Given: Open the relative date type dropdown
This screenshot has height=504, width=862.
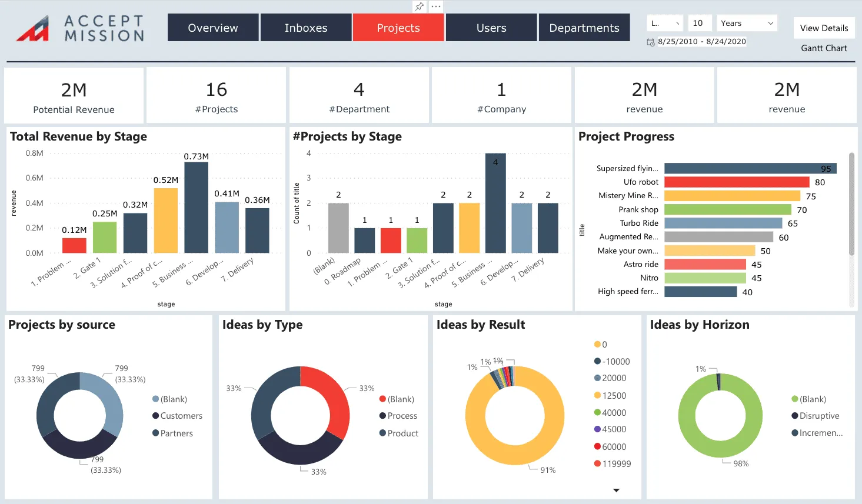Looking at the screenshot, I should click(665, 24).
